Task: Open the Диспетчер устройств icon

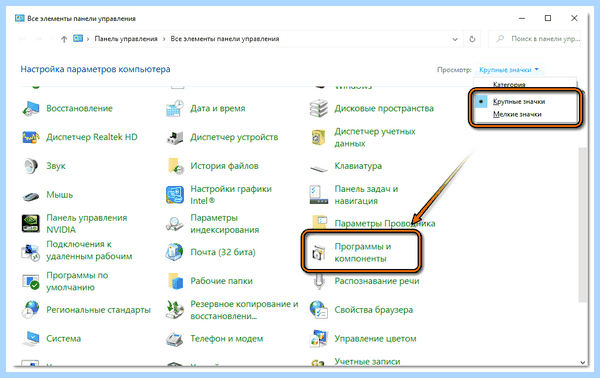Action: pyautogui.click(x=175, y=137)
